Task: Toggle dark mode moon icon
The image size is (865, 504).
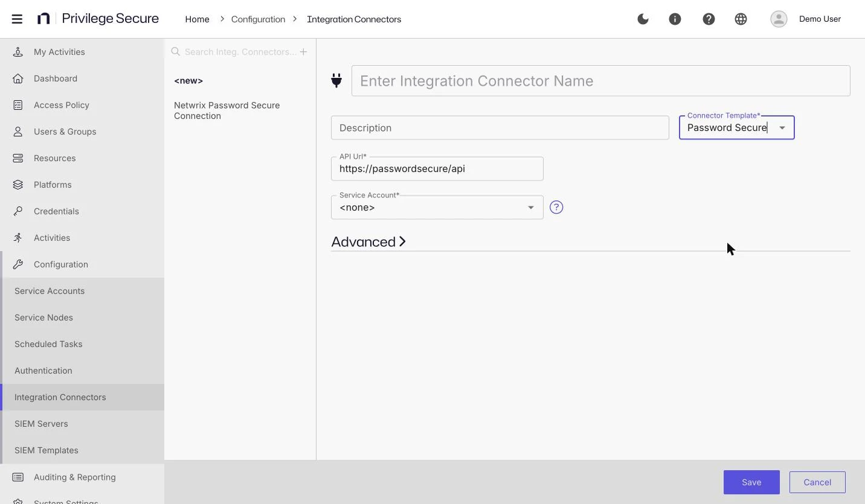Action: click(x=643, y=19)
